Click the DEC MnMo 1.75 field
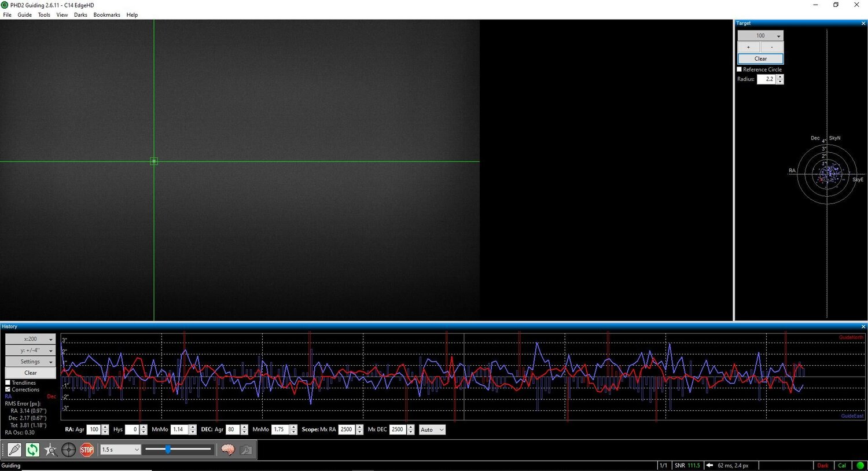Screen dimensions: 868x471 click(x=280, y=430)
